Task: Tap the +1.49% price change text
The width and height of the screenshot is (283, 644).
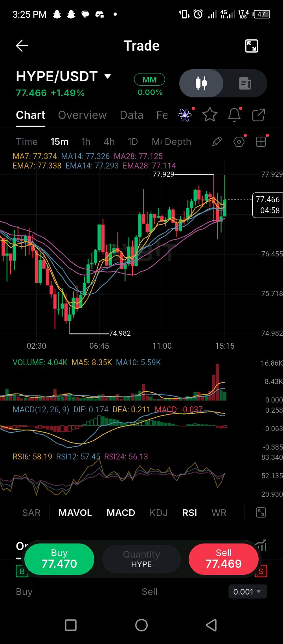Action: coord(68,93)
